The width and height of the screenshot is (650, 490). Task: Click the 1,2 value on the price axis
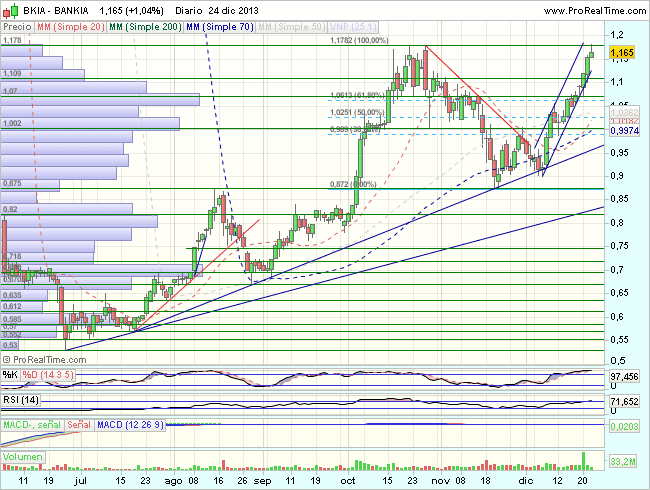click(x=617, y=35)
